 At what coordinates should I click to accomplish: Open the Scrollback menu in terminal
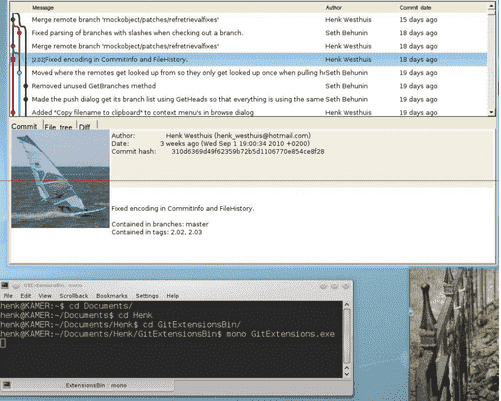point(74,296)
